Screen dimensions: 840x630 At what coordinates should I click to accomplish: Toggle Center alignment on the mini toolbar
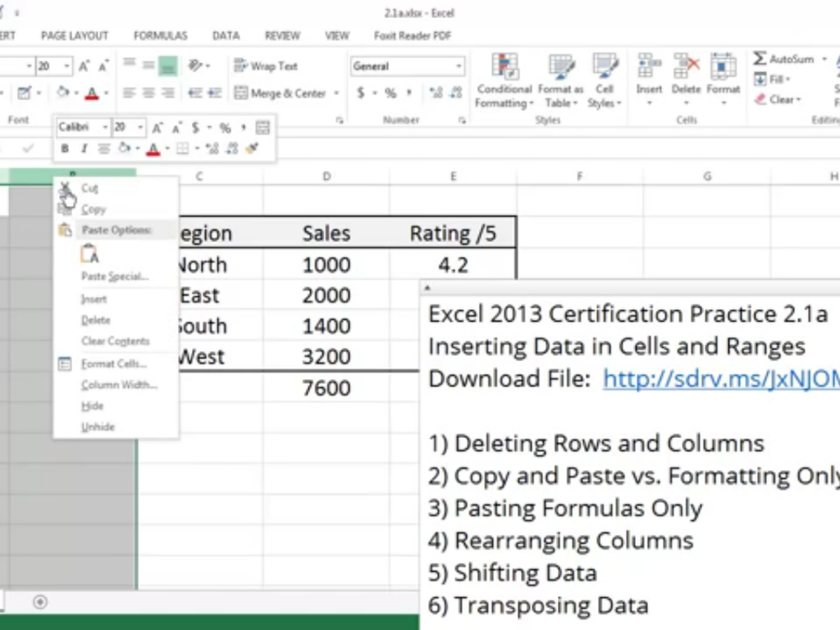pos(104,149)
